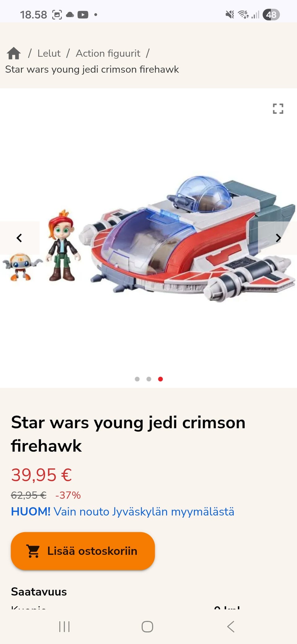Select second image carousel dot

pyautogui.click(x=149, y=379)
